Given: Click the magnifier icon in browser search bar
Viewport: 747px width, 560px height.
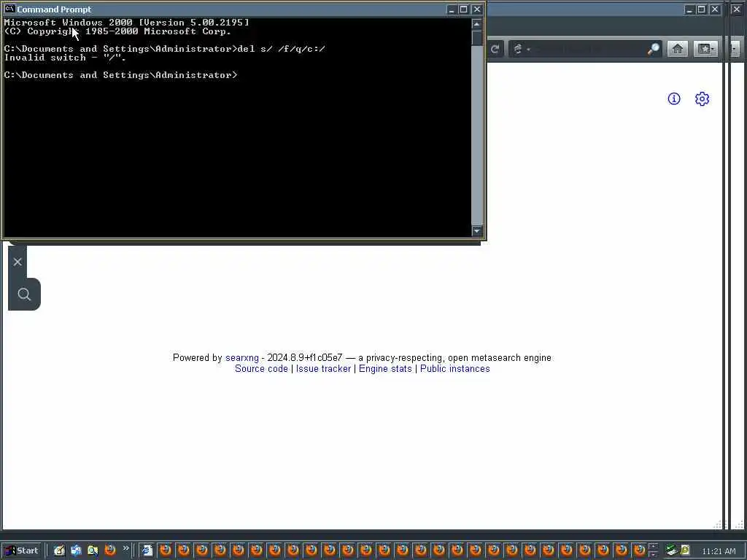Looking at the screenshot, I should click(x=653, y=49).
